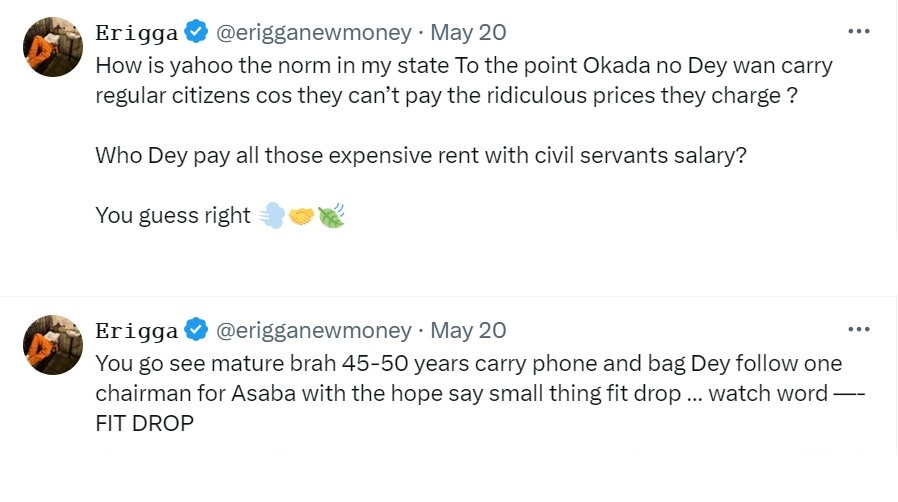Click the May 20 timestamp on the second tweet
898x502 pixels.
(x=468, y=331)
